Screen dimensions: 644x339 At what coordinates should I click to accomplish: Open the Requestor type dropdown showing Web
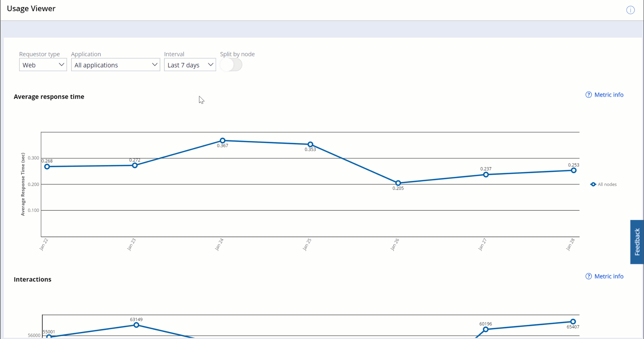click(x=43, y=65)
